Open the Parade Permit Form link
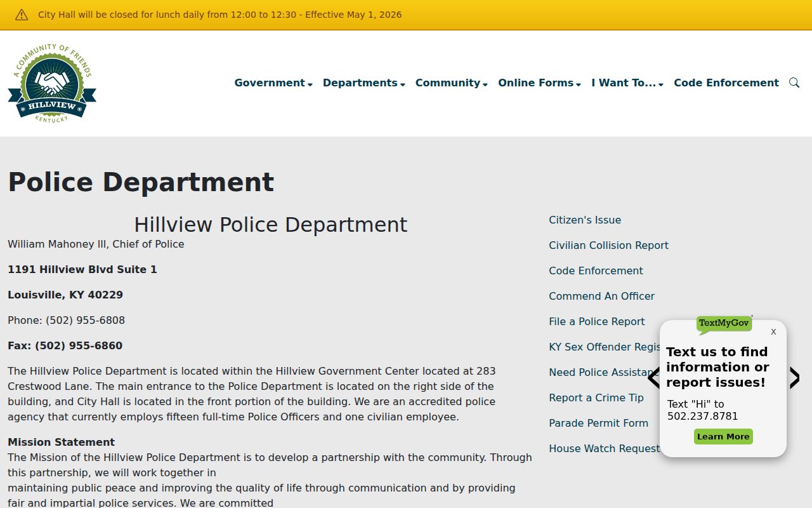Image resolution: width=812 pixels, height=508 pixels. 598,423
